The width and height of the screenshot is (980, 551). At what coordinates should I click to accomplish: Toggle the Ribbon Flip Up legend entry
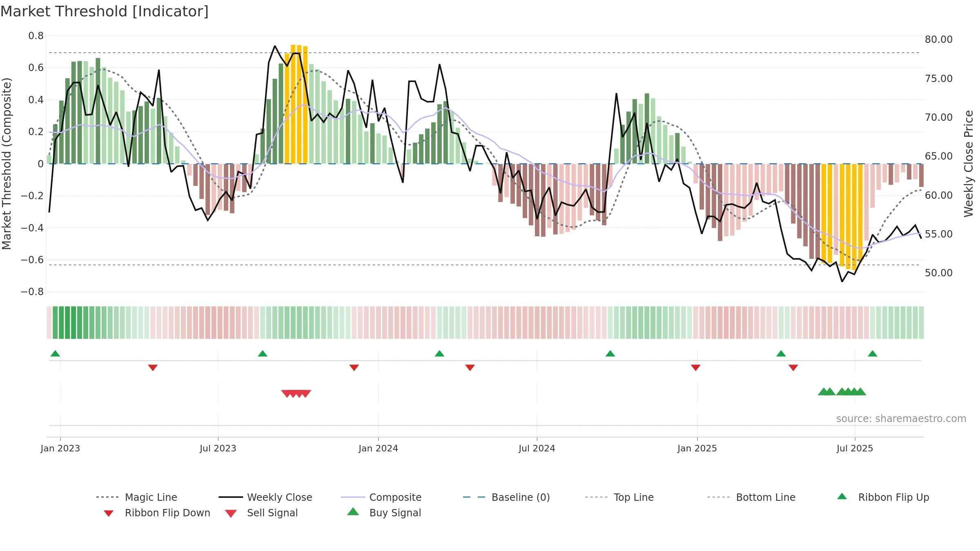pos(883,497)
